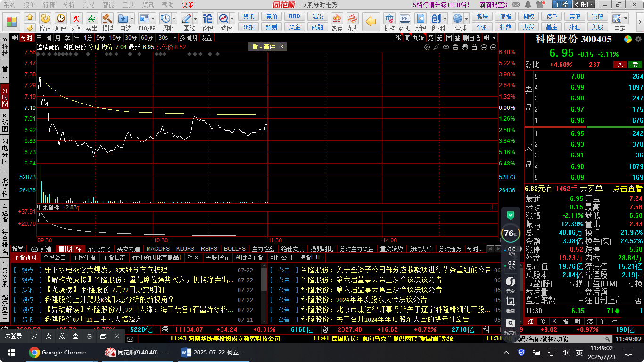Image resolution: width=644 pixels, height=362 pixels.
Task: Open the 测速 speed test clock icon
Action: (x=61, y=18)
